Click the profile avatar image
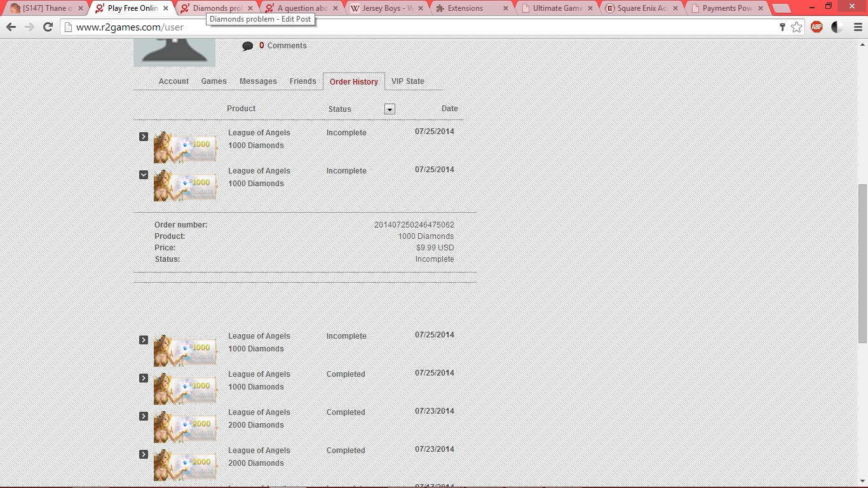 pos(174,52)
